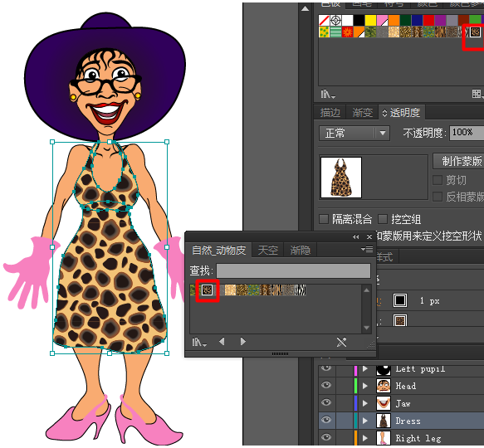Select the yellow pattern with green dots swatch
484x448 pixels.
tap(324, 32)
